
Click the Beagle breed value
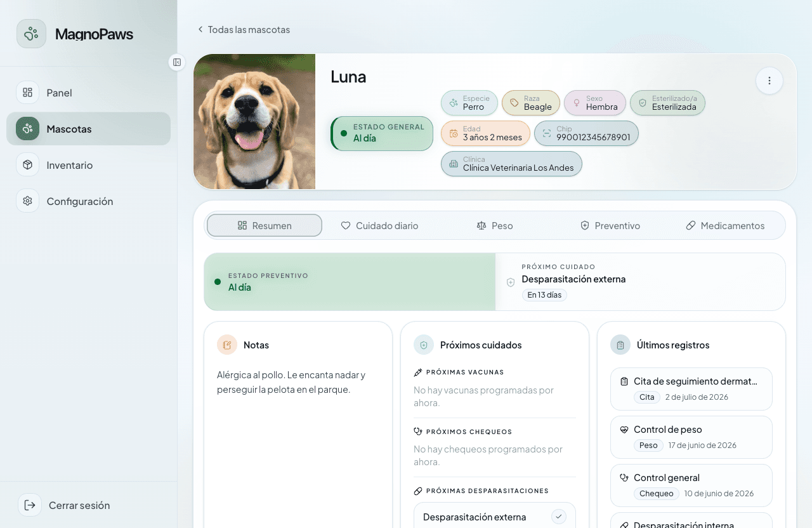pos(538,107)
